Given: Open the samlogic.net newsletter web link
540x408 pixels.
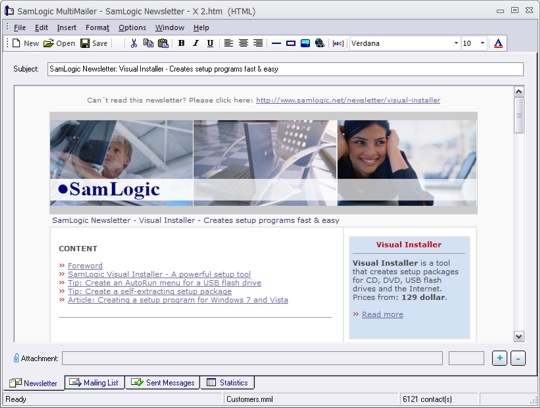Looking at the screenshot, I should coord(348,100).
